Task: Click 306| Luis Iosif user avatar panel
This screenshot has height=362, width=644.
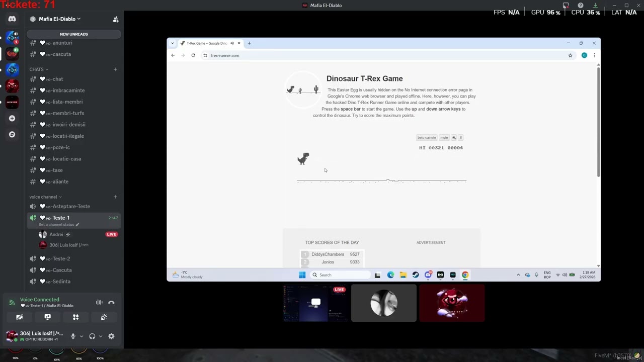Action: (34, 336)
